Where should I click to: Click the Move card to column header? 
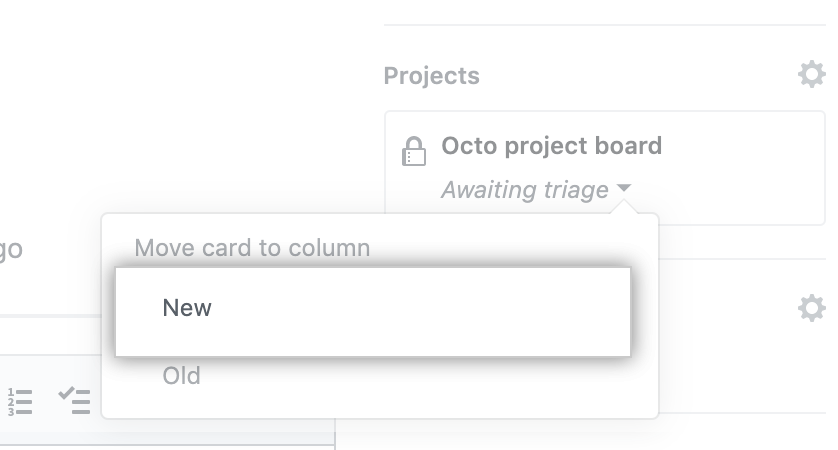click(252, 247)
